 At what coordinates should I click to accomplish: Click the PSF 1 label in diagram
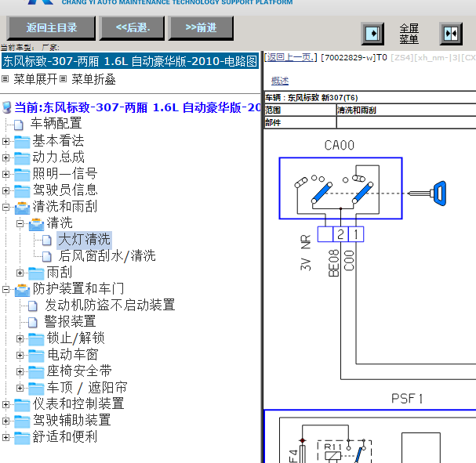(407, 399)
